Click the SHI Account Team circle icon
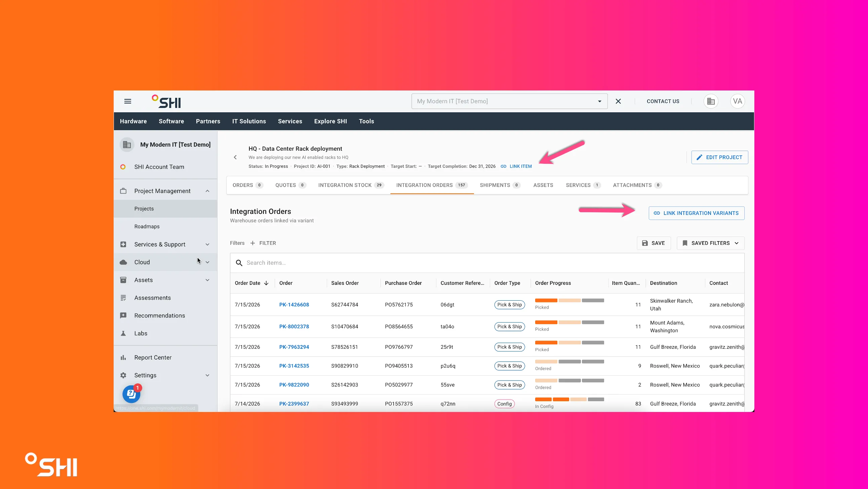The width and height of the screenshot is (868, 489). [123, 167]
